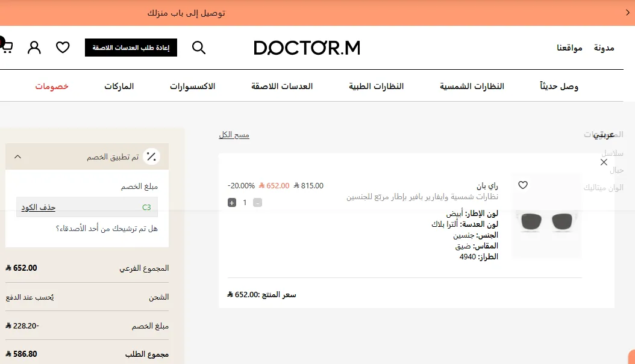Click the سعر المنتج 652.00 line
The height and width of the screenshot is (364, 635).
pyautogui.click(x=261, y=294)
